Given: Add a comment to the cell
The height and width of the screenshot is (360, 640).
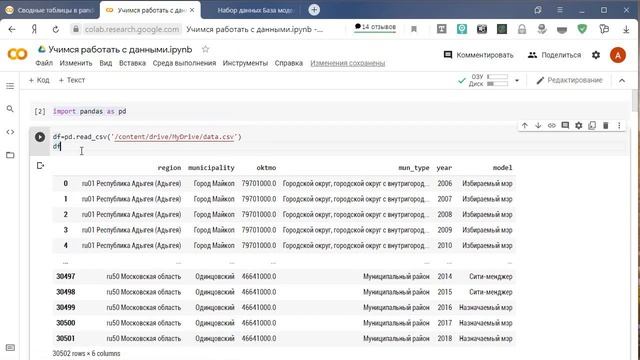Looking at the screenshot, I should (x=565, y=125).
